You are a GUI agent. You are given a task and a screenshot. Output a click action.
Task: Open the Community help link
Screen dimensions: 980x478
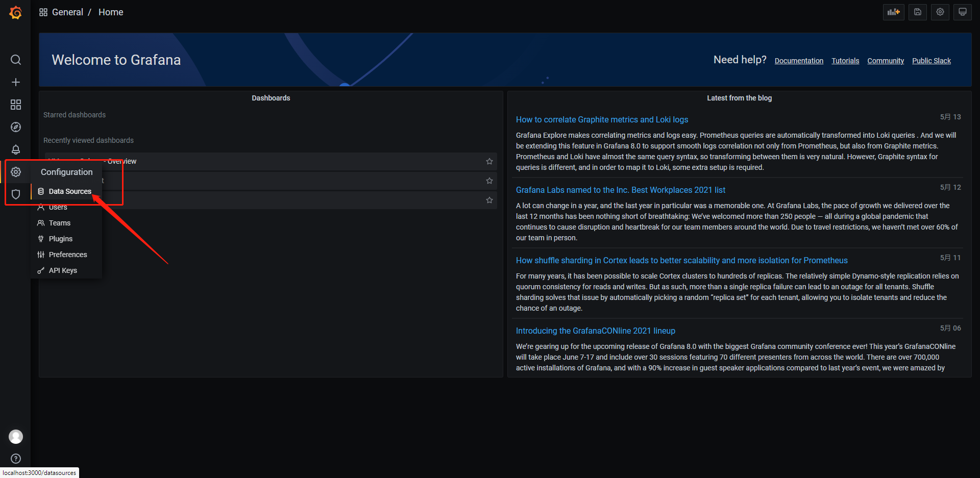pyautogui.click(x=886, y=61)
